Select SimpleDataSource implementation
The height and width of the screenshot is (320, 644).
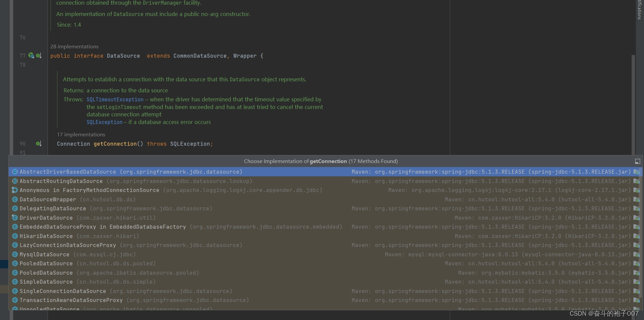(325, 282)
